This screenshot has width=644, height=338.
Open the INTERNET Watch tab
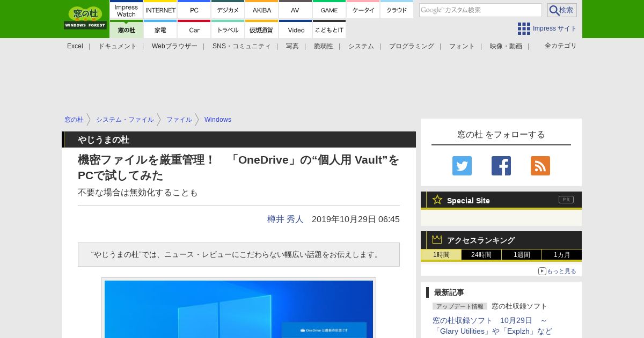tap(160, 10)
